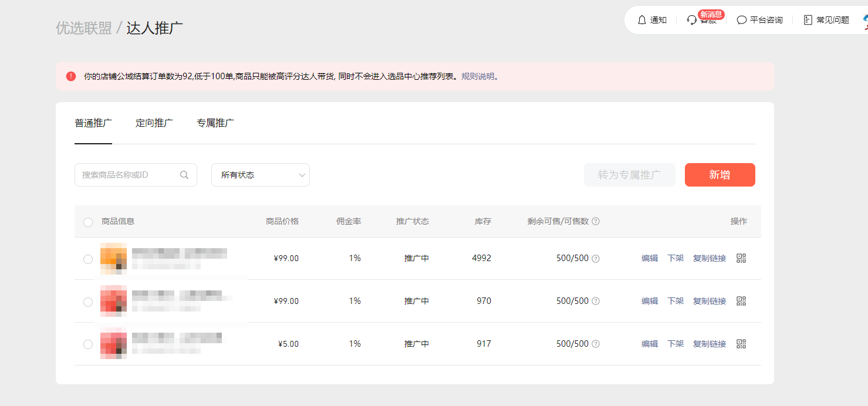
Task: Click the platform consultation chat icon
Action: [x=742, y=20]
